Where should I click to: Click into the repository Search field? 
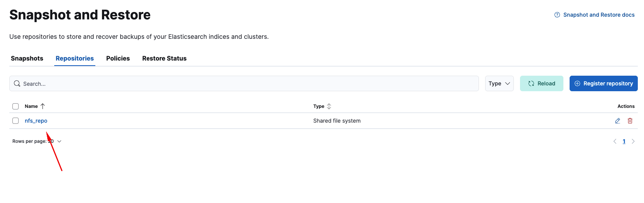(x=248, y=83)
